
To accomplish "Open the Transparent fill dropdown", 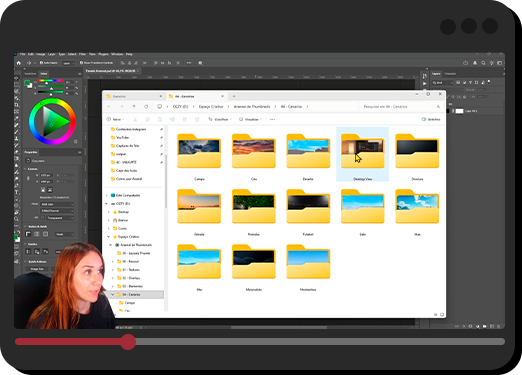I will click(x=59, y=218).
